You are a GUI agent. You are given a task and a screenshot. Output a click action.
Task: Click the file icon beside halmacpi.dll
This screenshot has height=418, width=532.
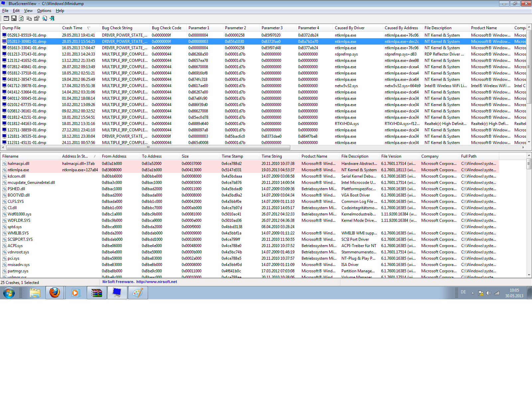point(5,163)
